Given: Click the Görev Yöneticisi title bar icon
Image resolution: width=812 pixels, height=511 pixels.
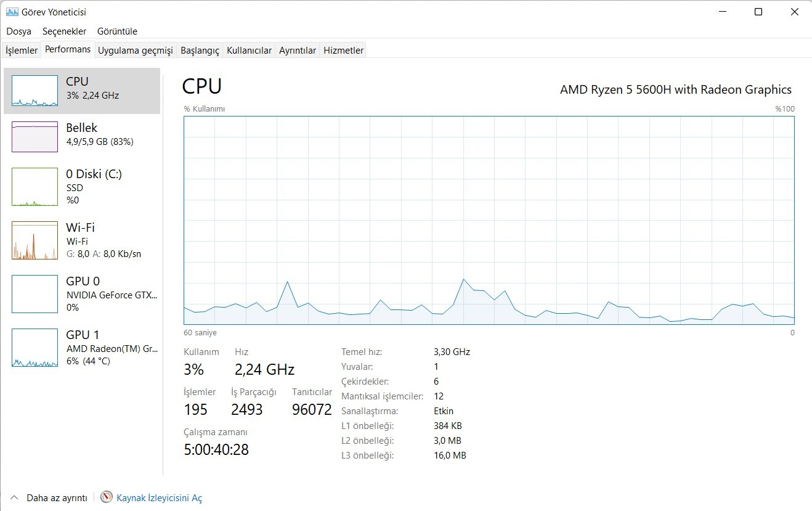Looking at the screenshot, I should coord(12,12).
